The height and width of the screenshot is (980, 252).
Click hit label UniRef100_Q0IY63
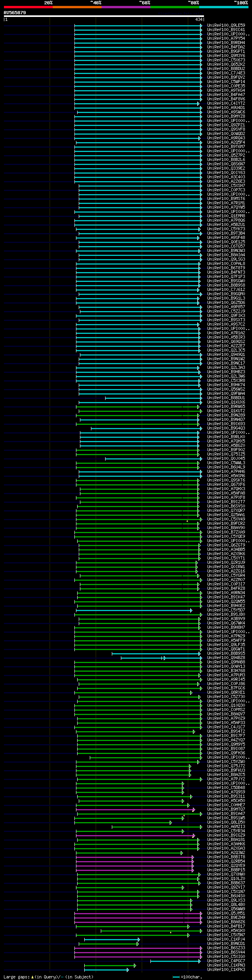click(x=226, y=172)
